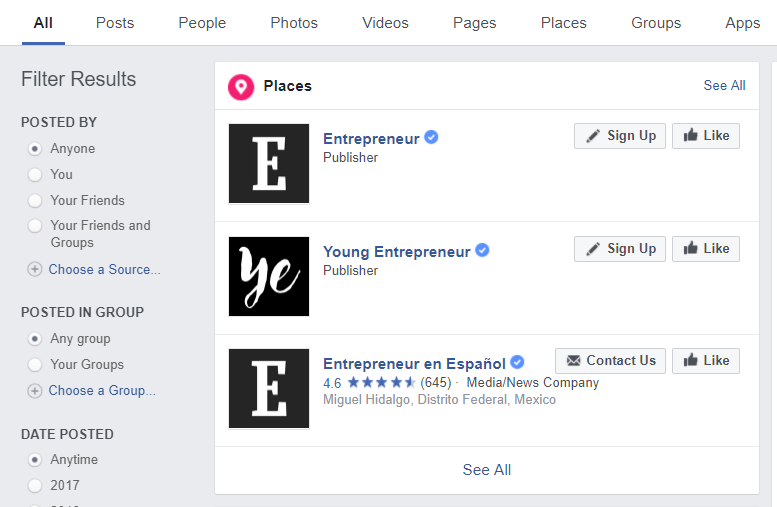
Task: Click the pink Places pin icon
Action: (241, 87)
